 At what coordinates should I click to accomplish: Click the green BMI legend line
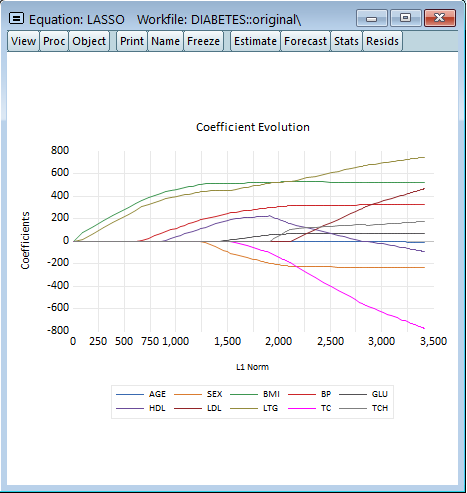244,394
